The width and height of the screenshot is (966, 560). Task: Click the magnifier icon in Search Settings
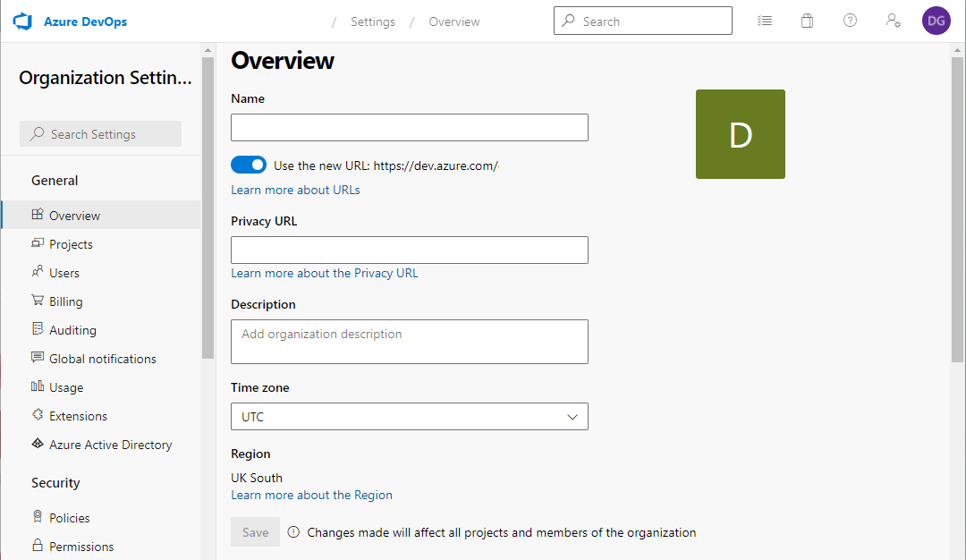37,133
